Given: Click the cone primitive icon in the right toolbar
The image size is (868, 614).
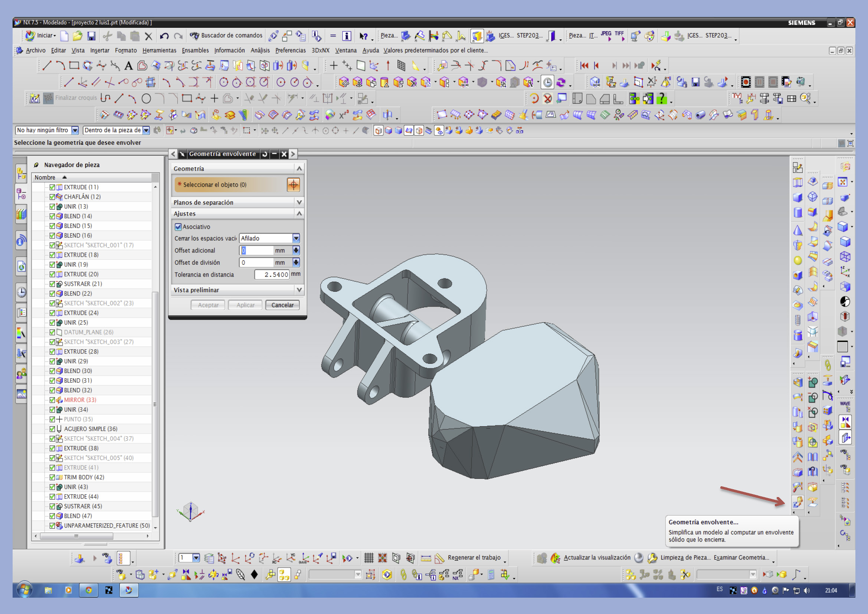Looking at the screenshot, I should (798, 230).
